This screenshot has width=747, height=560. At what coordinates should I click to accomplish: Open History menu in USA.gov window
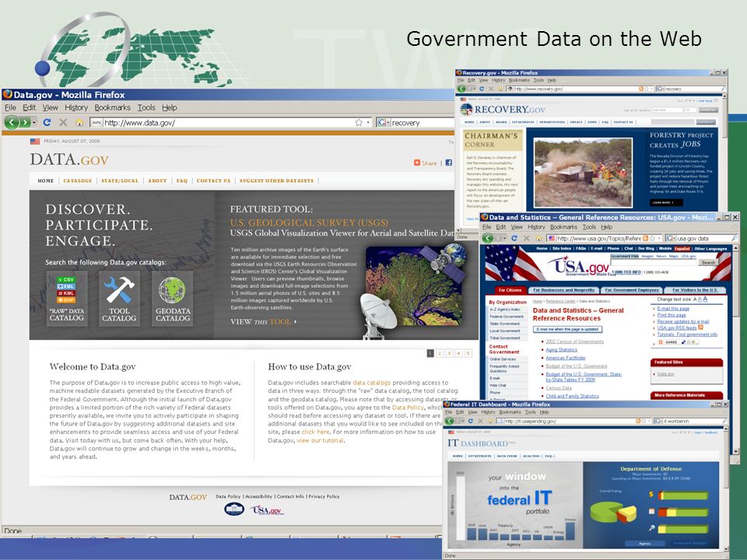536,227
